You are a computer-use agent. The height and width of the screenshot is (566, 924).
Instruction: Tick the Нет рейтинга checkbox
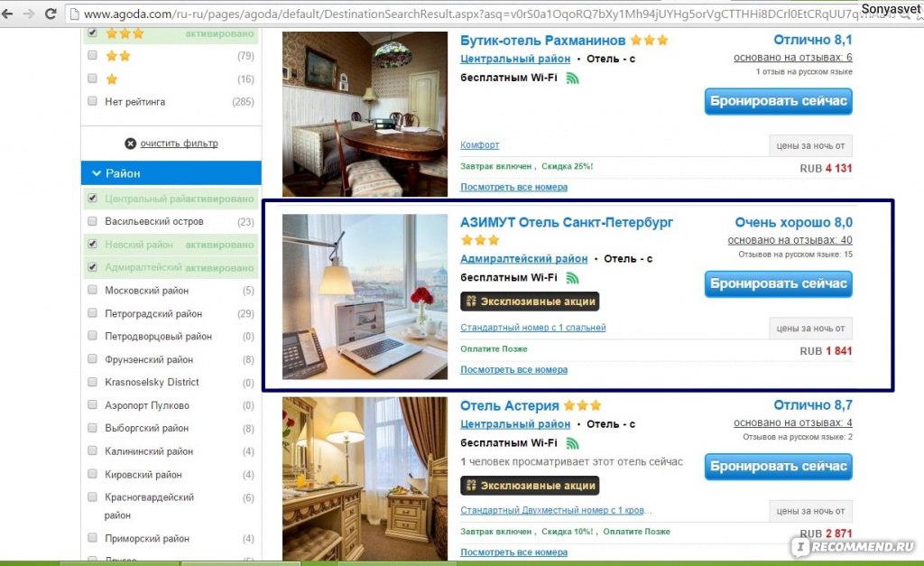point(92,101)
